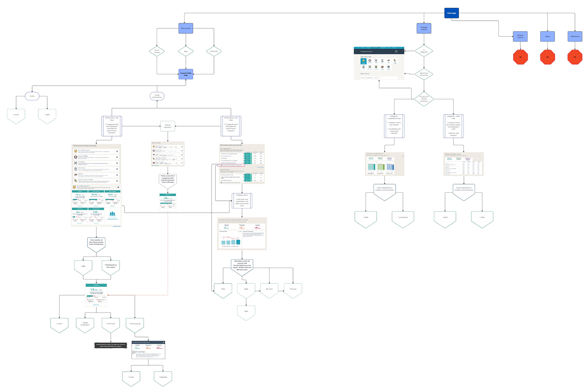Viewport: 587px width, 392px height.
Task: Select the highlighted teal service area tile
Action: pos(364,61)
